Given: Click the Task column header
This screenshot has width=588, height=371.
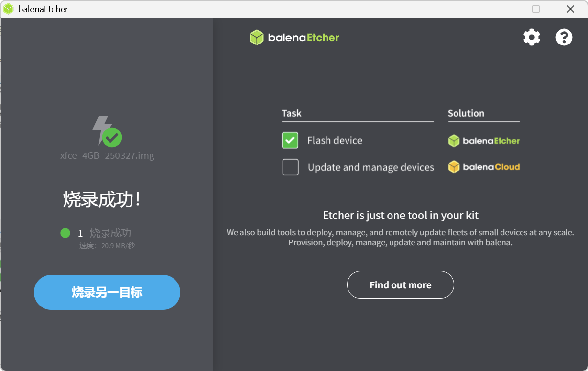Looking at the screenshot, I should (292, 113).
